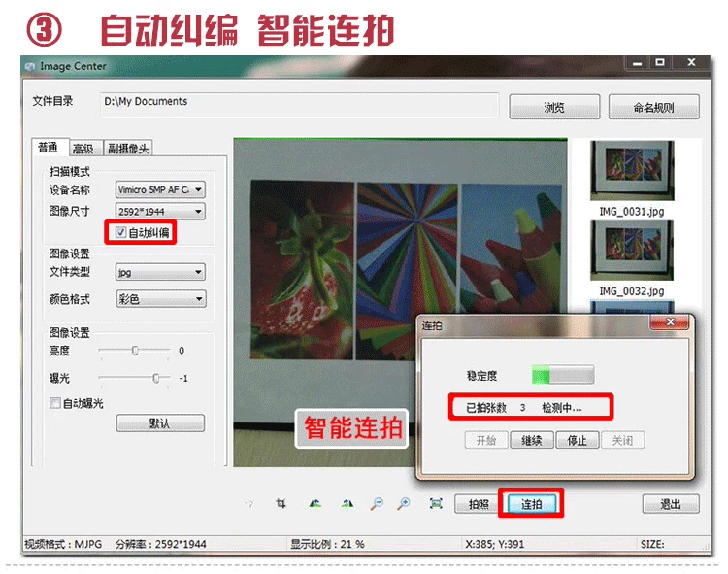Click the IMG_0031.jpg file name

coord(632,212)
